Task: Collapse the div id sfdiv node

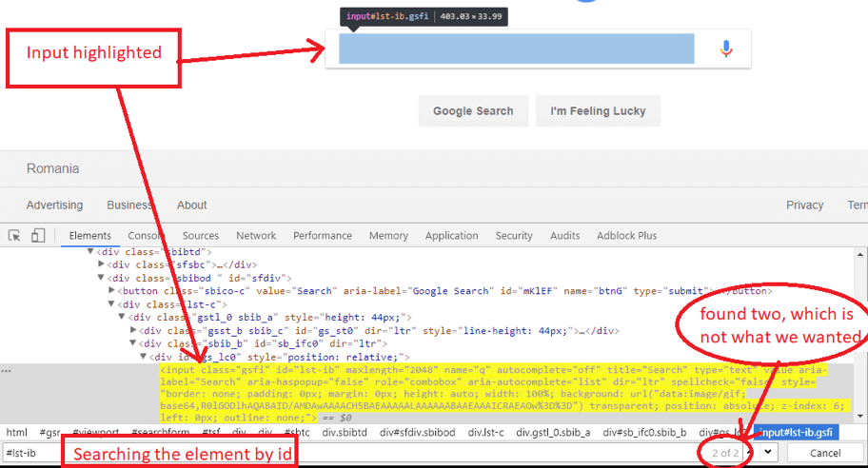Action: [x=101, y=278]
